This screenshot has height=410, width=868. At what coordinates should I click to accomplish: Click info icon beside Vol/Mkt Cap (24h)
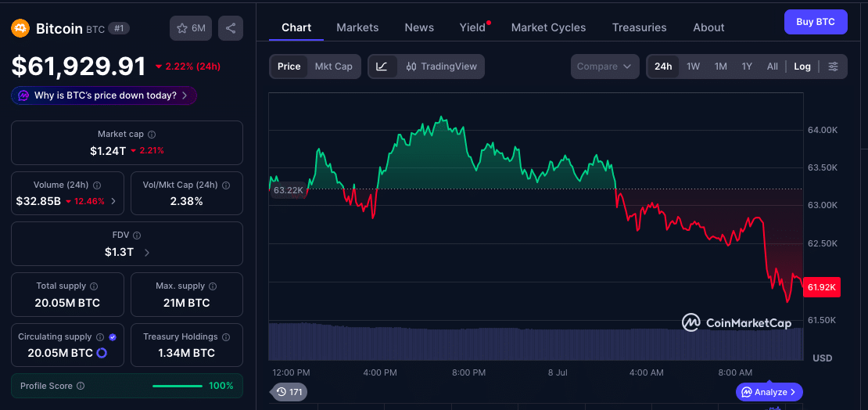coord(227,185)
